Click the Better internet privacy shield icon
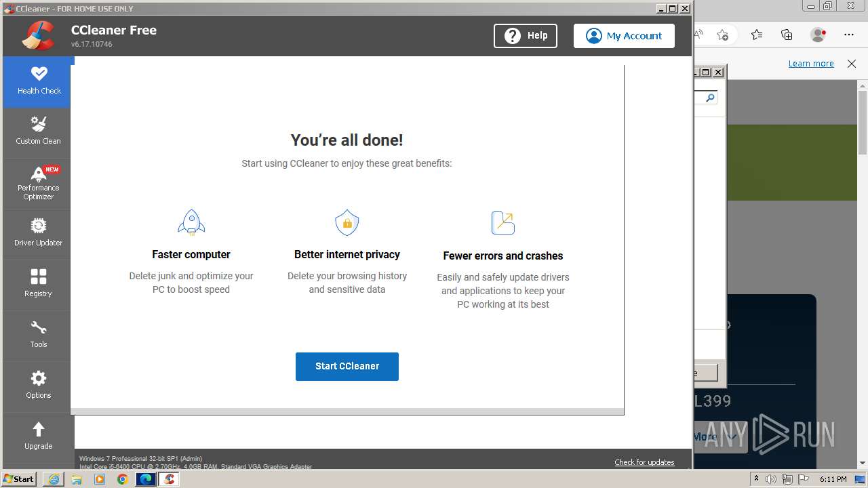The height and width of the screenshot is (488, 868). [x=347, y=222]
